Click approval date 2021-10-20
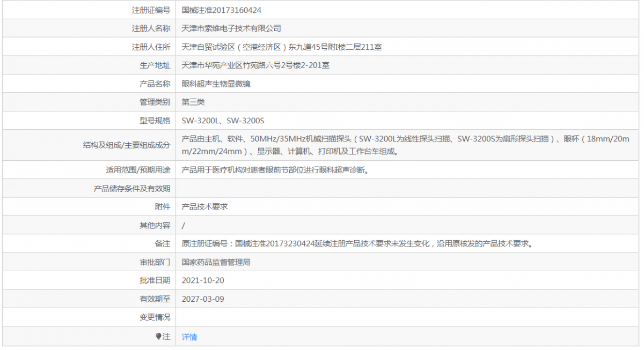This screenshot has height=350, width=644. [x=203, y=280]
